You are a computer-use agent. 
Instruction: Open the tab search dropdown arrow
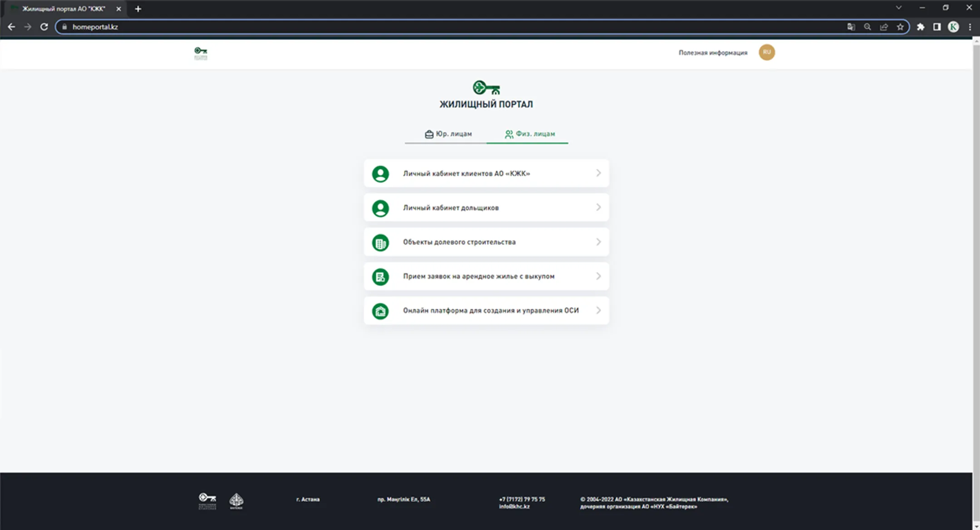coord(898,8)
